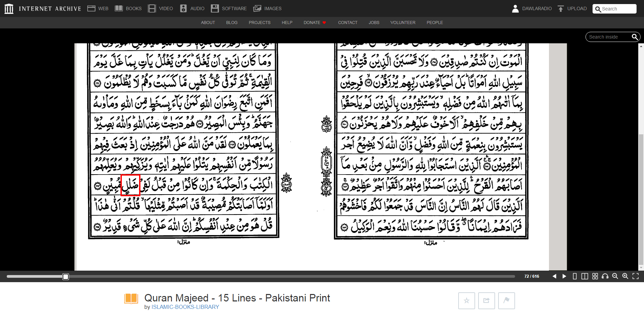Viewport: 644px width, 317px height.
Task: Flip to previous page arrow
Action: [554, 276]
